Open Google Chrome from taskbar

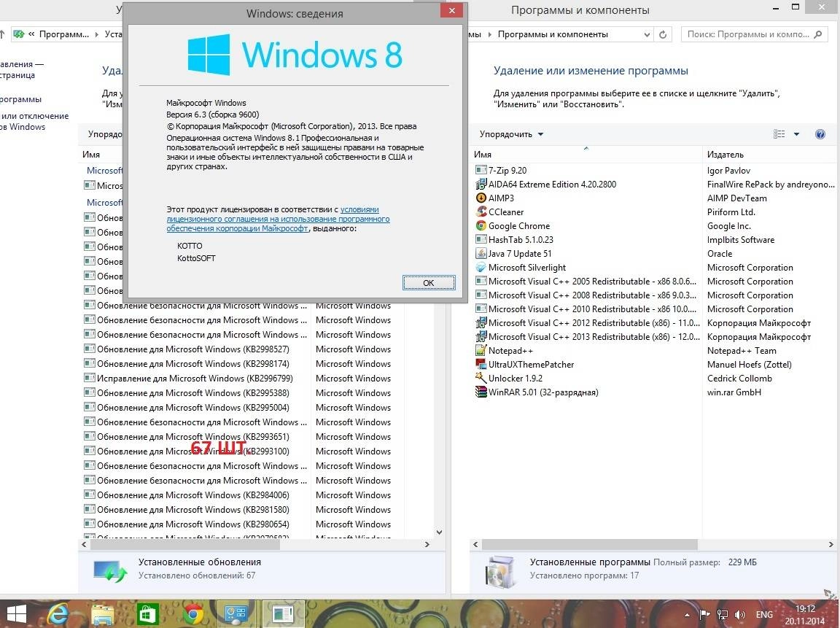[192, 614]
